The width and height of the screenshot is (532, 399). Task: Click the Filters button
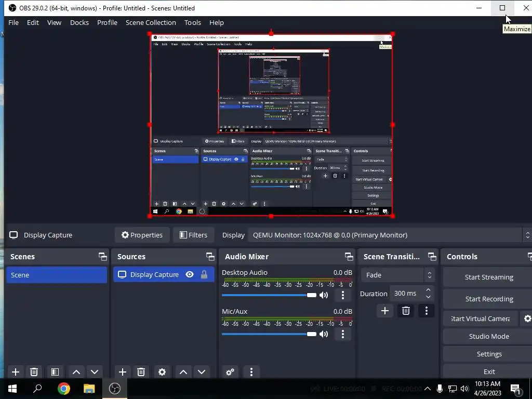193,235
